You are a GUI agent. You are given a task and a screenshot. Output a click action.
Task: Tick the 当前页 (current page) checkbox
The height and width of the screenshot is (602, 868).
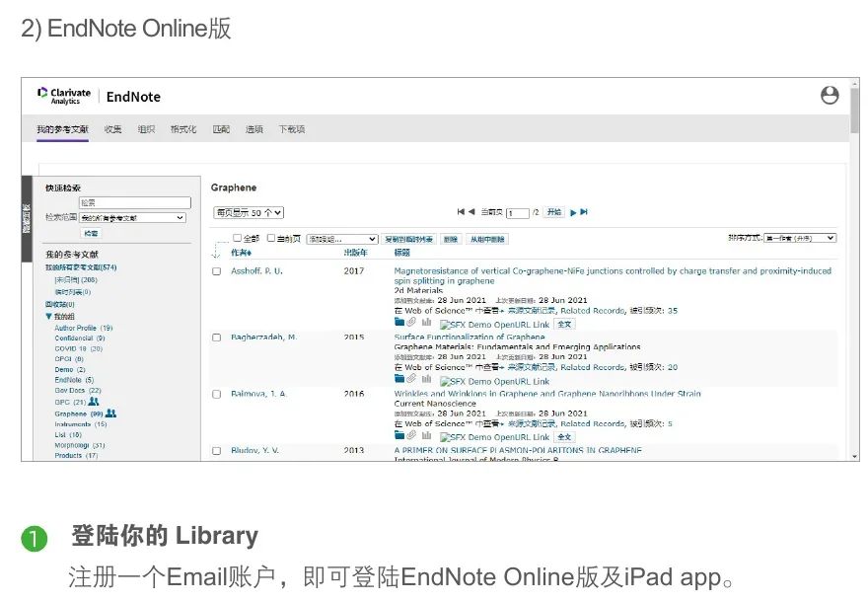point(270,238)
